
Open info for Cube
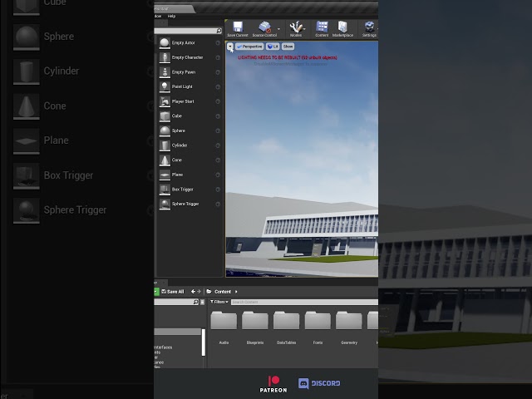click(218, 116)
